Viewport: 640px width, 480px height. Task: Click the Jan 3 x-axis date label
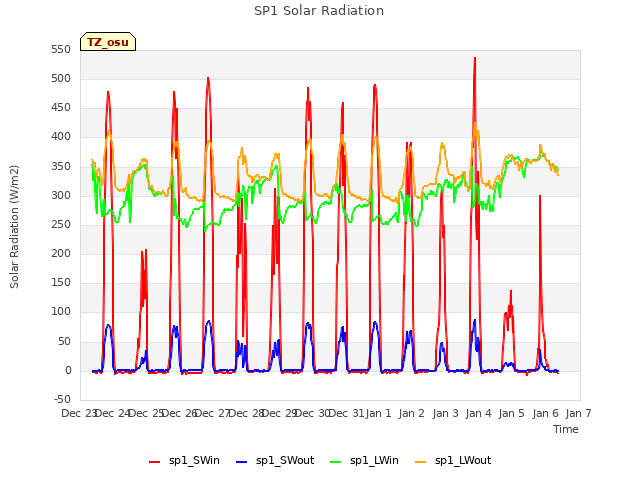coord(445,413)
